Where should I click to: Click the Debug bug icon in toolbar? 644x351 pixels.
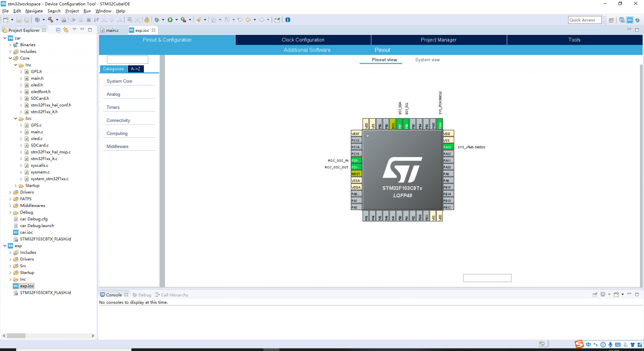coord(157,20)
